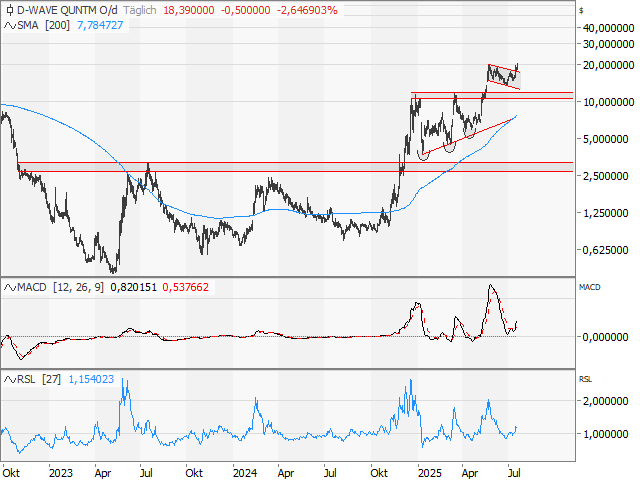This screenshot has width=640, height=480.
Task: Select the D-WAVE QUNTM O/d title
Action: [x=67, y=10]
